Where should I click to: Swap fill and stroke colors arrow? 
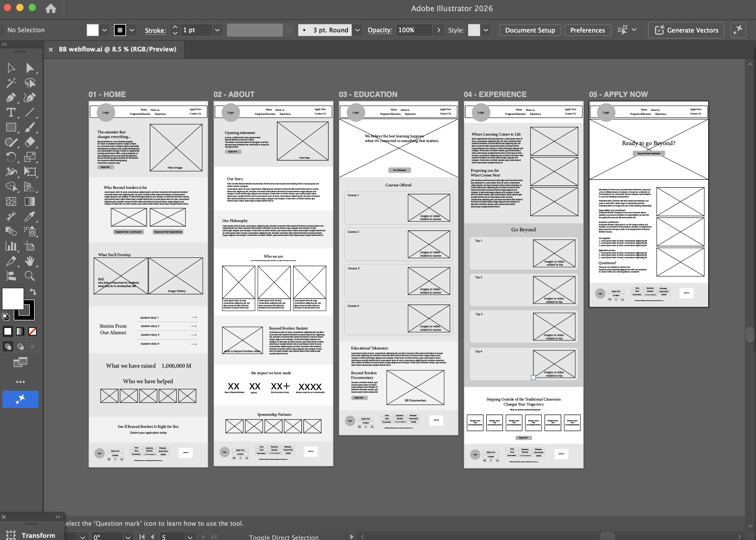pyautogui.click(x=33, y=292)
